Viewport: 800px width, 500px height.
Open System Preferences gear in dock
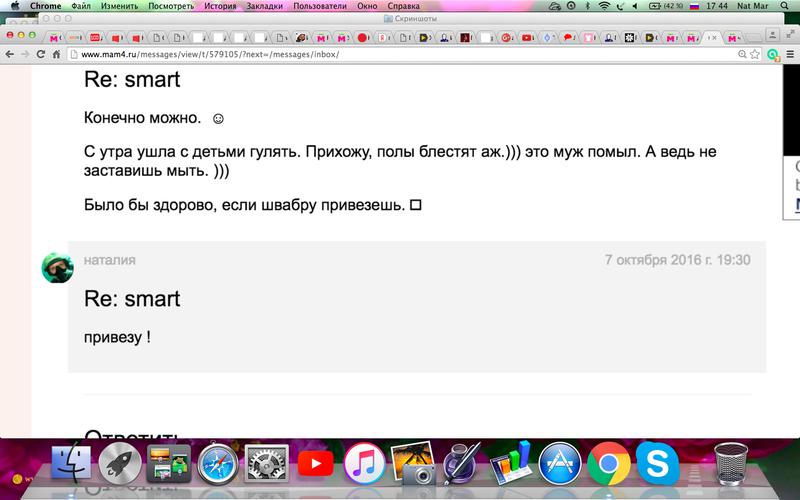tap(266, 465)
